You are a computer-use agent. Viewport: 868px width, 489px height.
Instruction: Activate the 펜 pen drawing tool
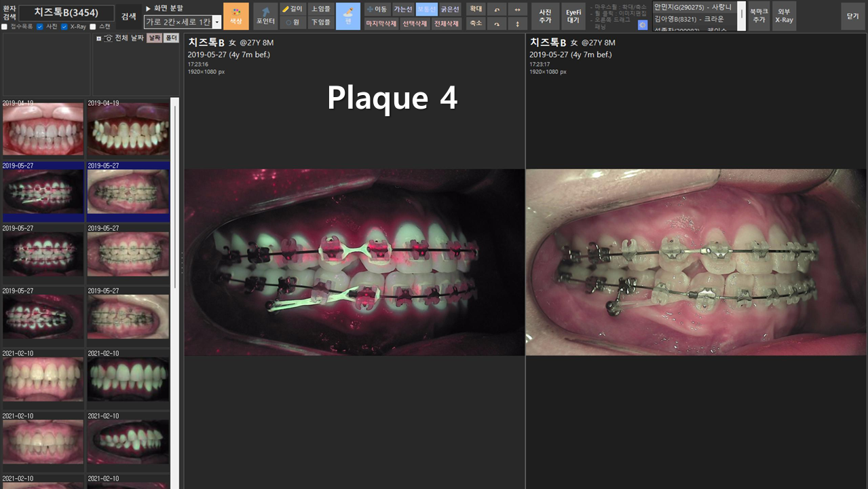pyautogui.click(x=348, y=16)
